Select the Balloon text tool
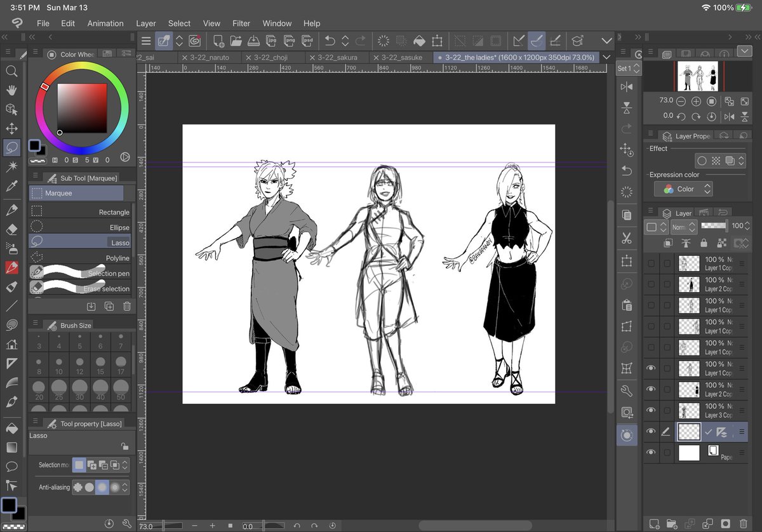The image size is (762, 532). click(11, 467)
